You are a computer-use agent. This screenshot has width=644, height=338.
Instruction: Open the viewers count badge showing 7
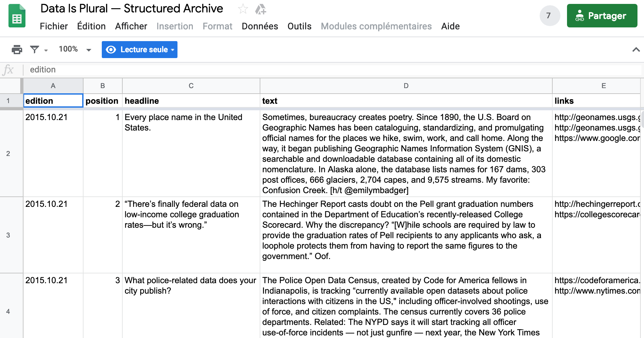click(549, 16)
